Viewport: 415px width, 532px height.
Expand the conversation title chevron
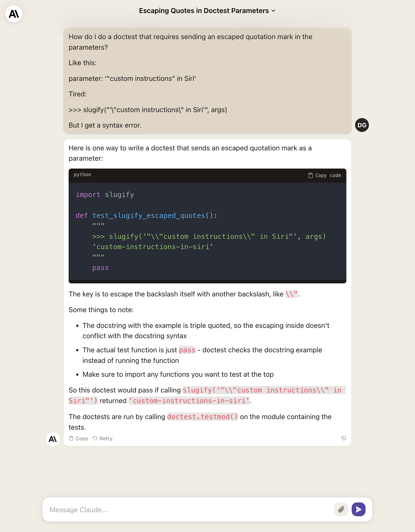pyautogui.click(x=273, y=11)
